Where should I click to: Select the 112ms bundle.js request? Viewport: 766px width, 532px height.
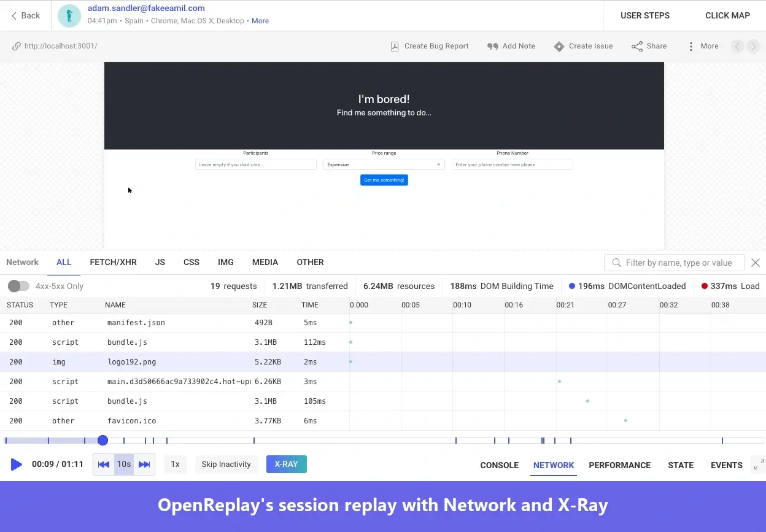point(383,342)
